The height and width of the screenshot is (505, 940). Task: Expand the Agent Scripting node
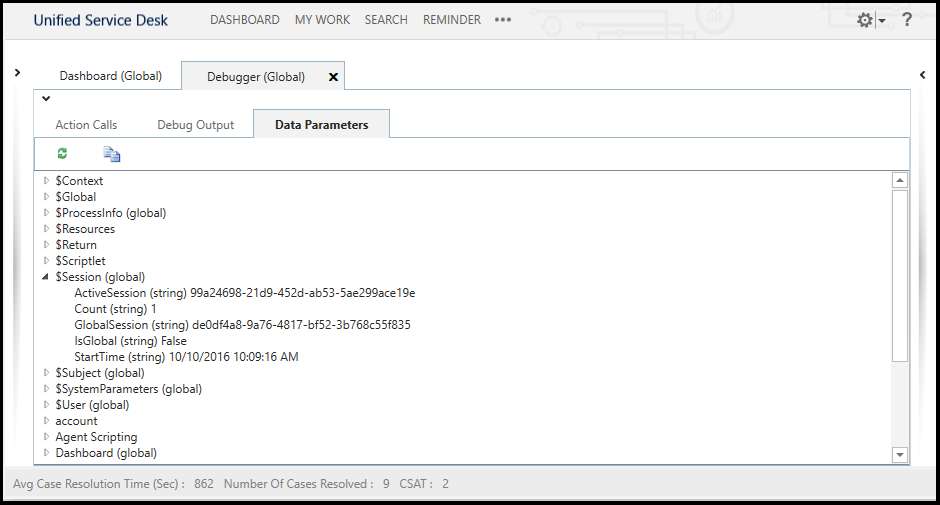[x=46, y=437]
